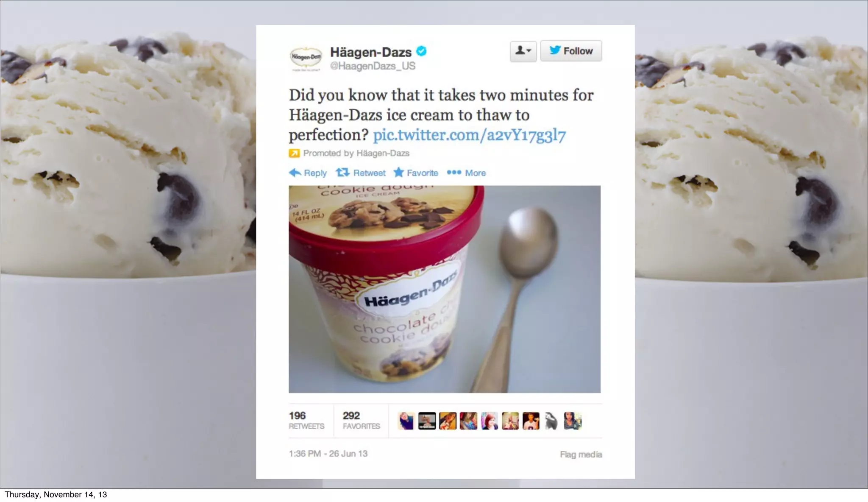View the 196 Retweets count

pos(306,420)
